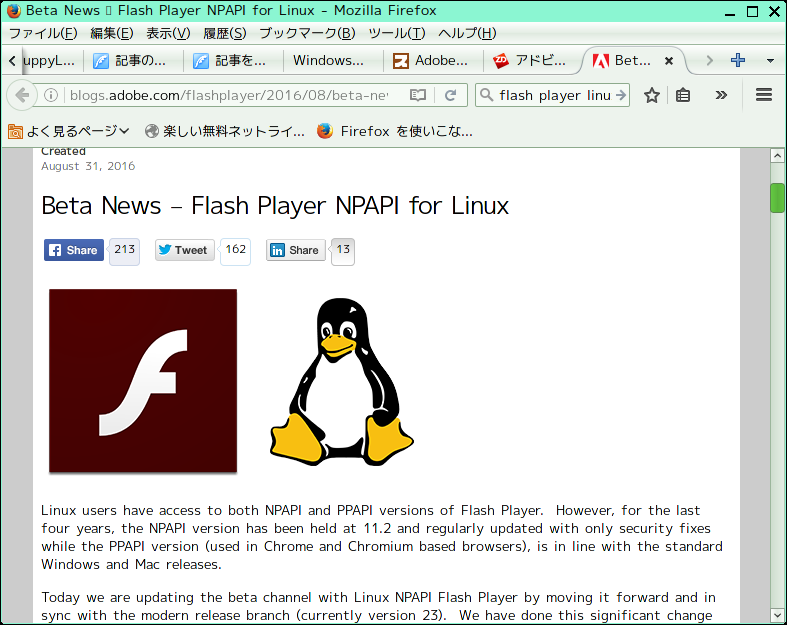Open 表示(V) menu
The height and width of the screenshot is (625, 787).
[168, 33]
